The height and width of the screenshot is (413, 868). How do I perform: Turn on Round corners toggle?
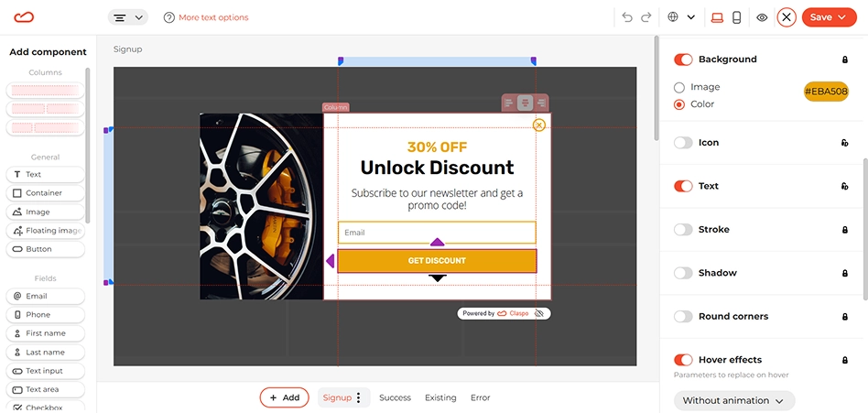tap(683, 317)
